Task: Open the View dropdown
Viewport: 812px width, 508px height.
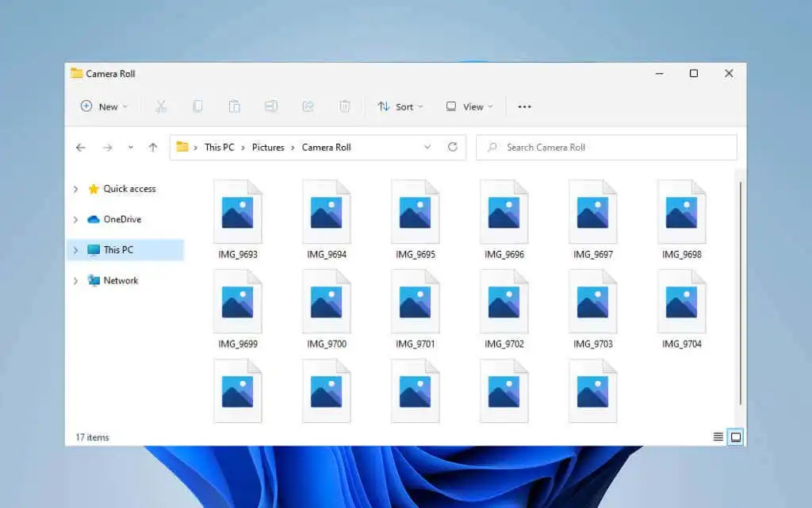Action: 469,106
